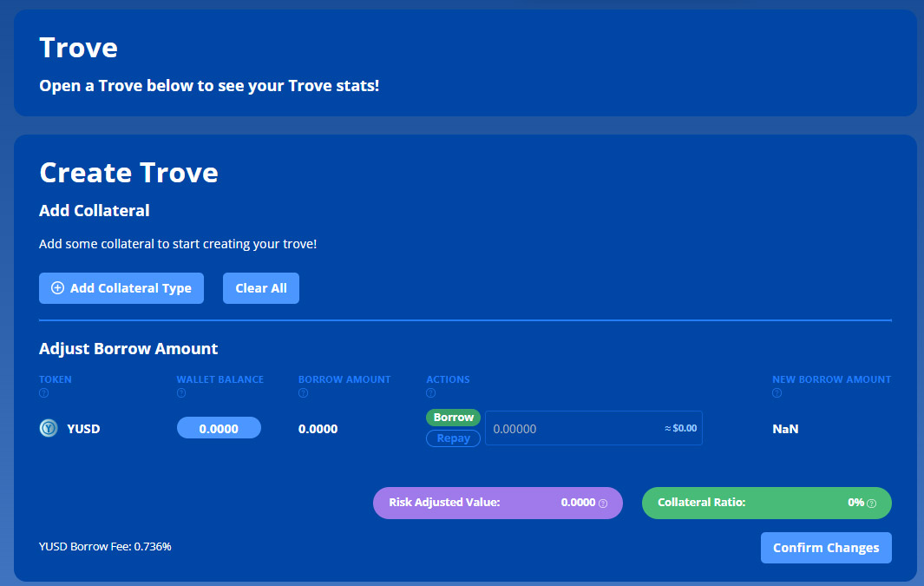Click Collateral Ratio info icon
This screenshot has height=586, width=924.
tap(872, 504)
